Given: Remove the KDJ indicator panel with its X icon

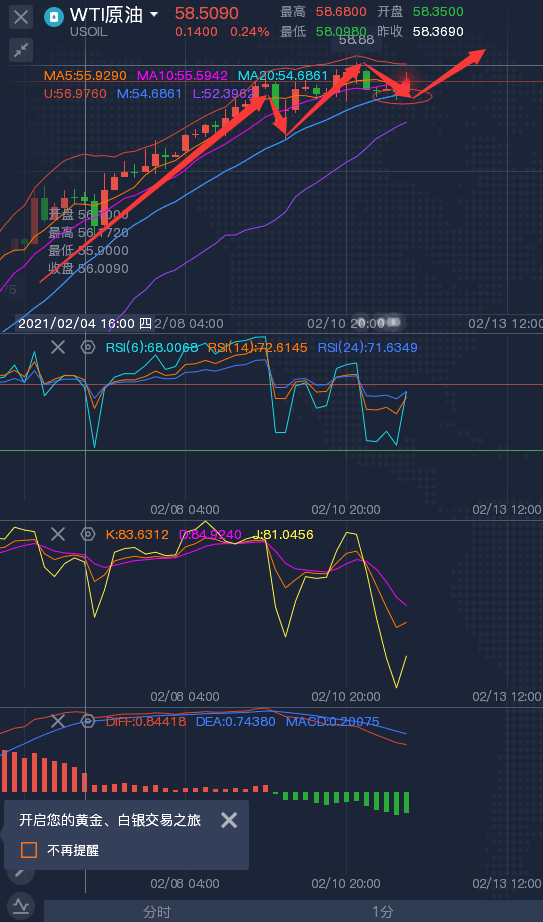Looking at the screenshot, I should (x=58, y=534).
